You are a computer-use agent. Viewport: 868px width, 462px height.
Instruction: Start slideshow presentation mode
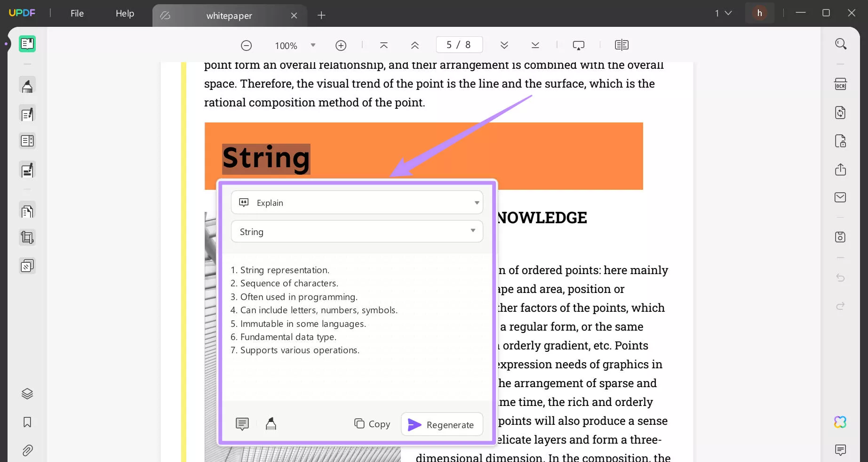coord(579,45)
